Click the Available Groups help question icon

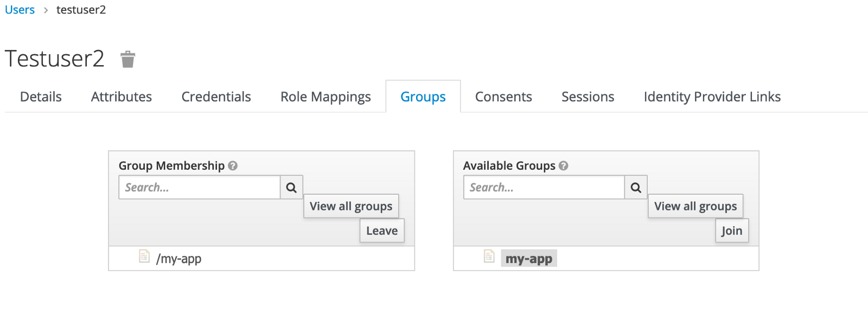pyautogui.click(x=564, y=165)
